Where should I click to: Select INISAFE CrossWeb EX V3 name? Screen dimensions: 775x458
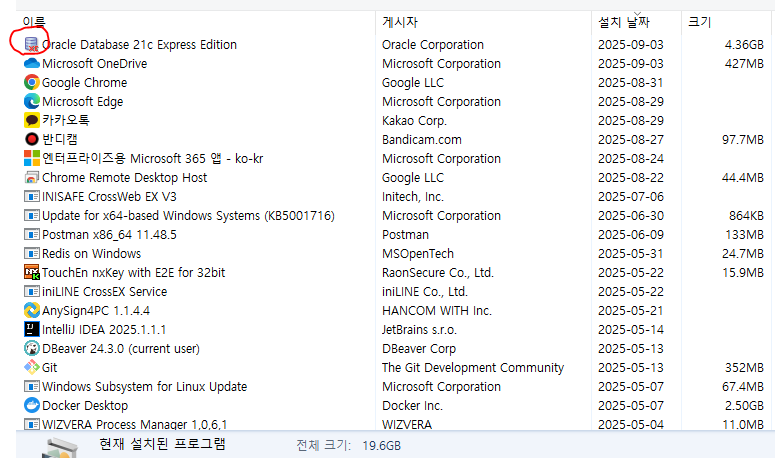[109, 197]
